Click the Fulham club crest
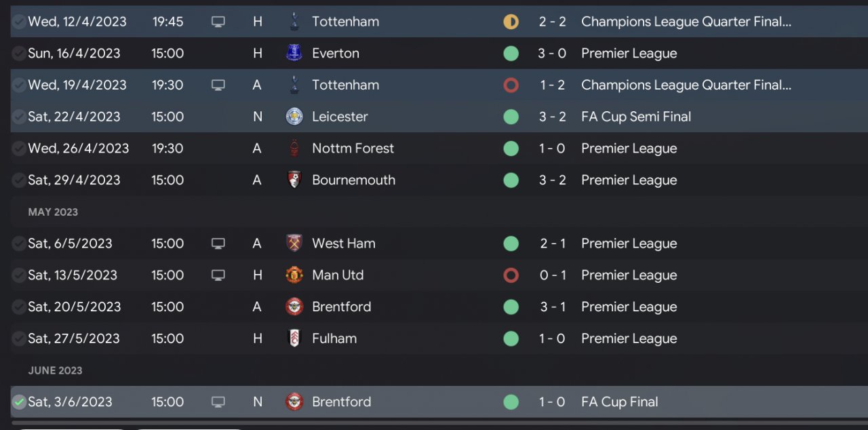This screenshot has width=868, height=430. (x=294, y=338)
